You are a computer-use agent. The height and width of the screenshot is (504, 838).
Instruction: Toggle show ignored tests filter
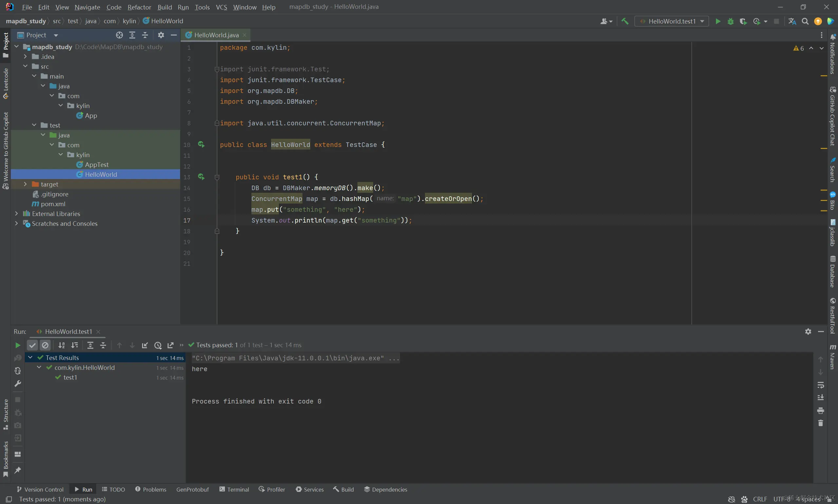[x=45, y=345]
